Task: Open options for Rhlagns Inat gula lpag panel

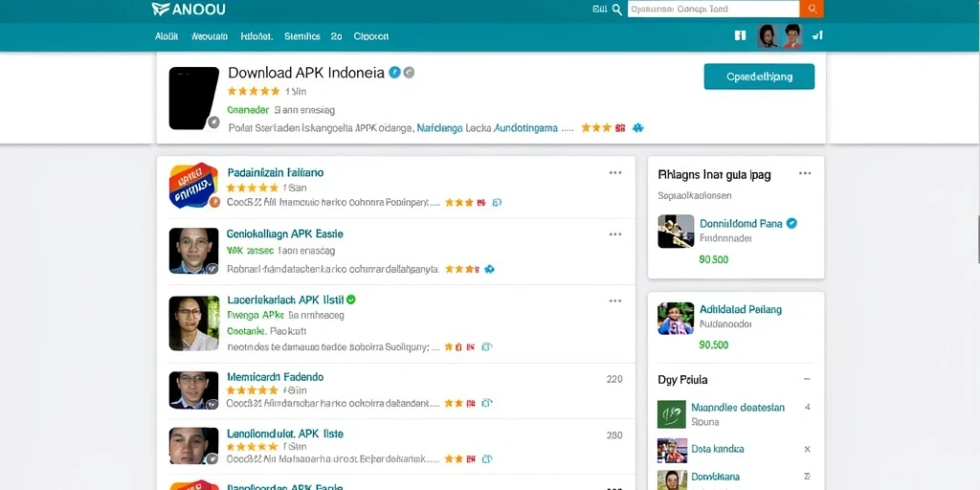Action: click(x=805, y=173)
